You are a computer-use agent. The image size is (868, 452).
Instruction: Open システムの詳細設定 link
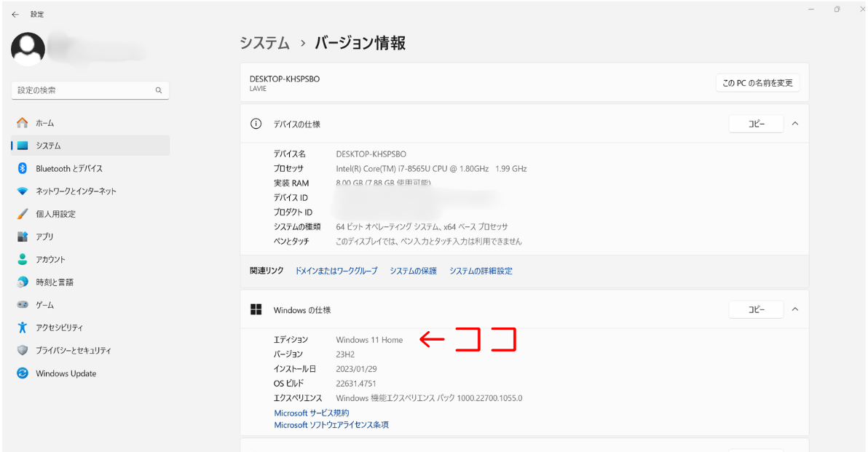[x=481, y=271]
